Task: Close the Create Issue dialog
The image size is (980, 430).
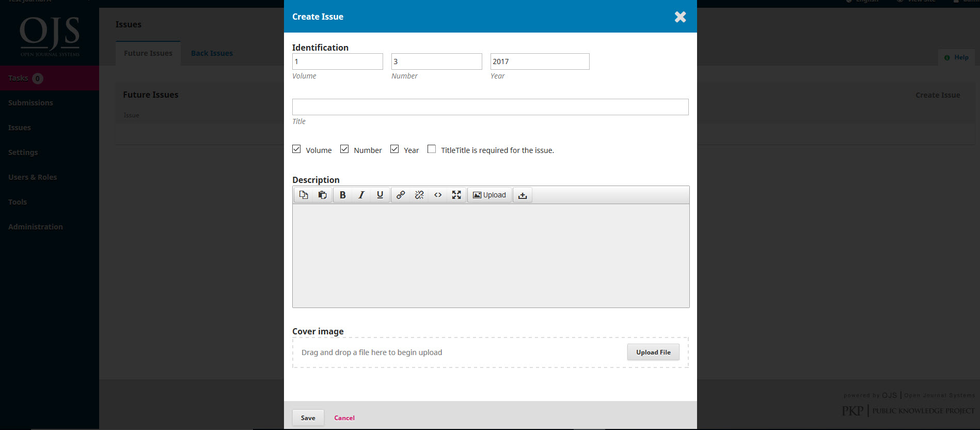Action: coord(681,17)
